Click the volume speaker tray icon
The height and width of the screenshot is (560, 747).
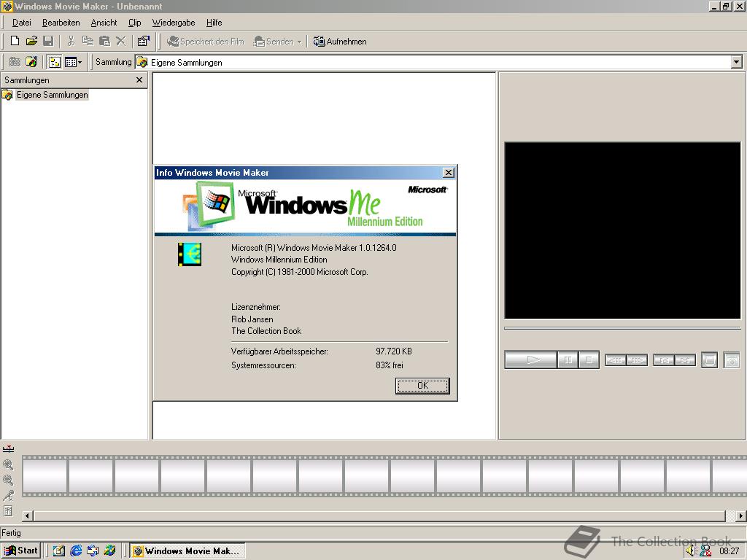692,551
